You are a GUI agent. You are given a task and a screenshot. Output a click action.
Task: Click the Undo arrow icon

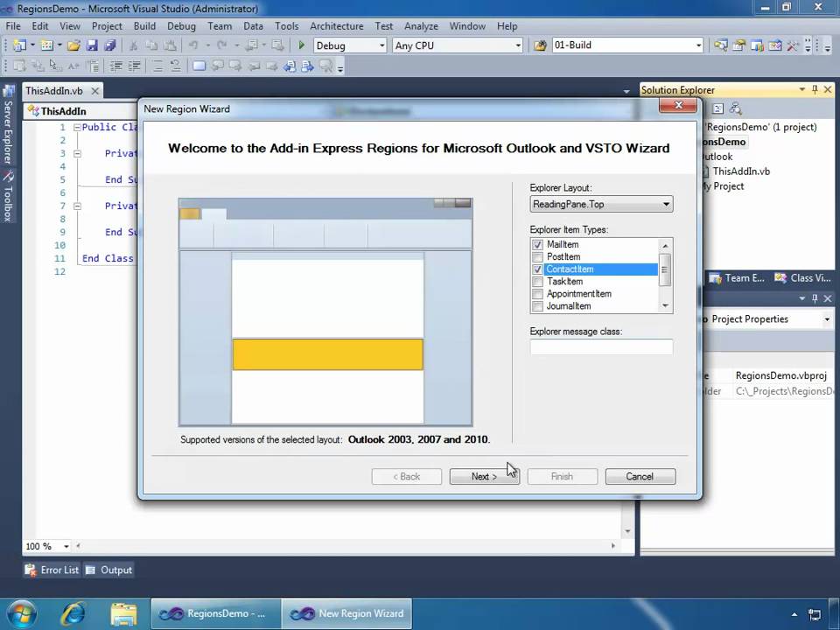pyautogui.click(x=193, y=45)
